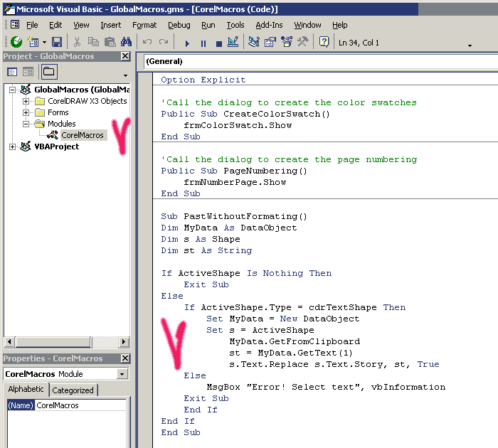Collapse the Modules folder
The height and width of the screenshot is (448, 498).
[x=26, y=124]
